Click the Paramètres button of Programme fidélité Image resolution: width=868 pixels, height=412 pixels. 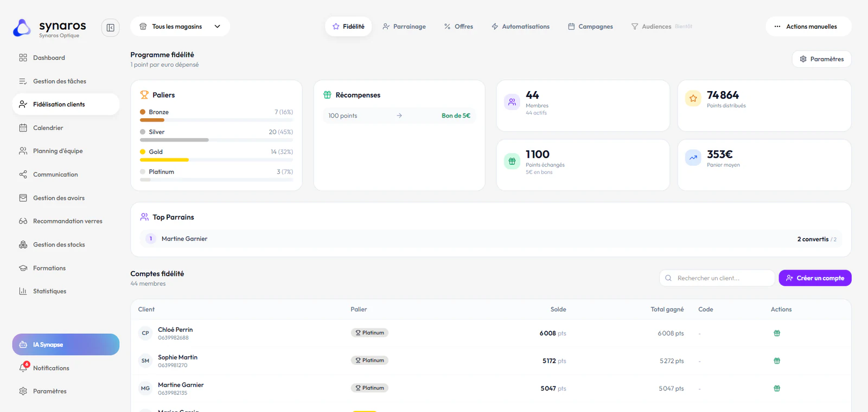click(x=822, y=59)
